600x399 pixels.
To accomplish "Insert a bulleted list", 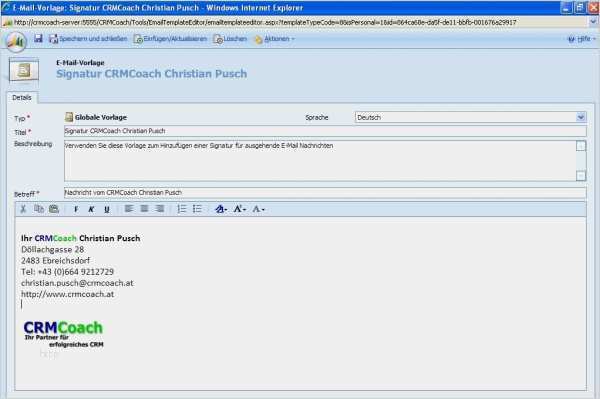I will [197, 209].
